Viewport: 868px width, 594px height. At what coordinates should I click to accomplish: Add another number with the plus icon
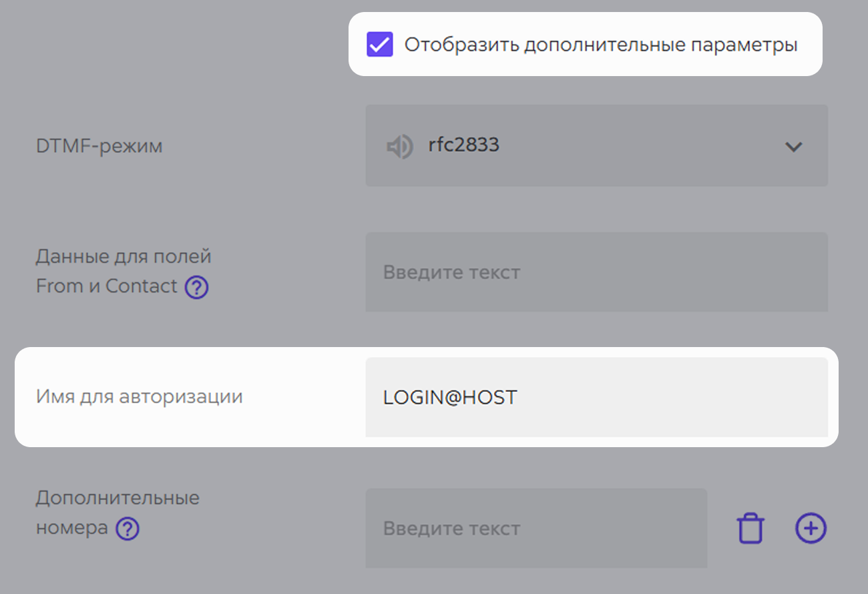pos(811,529)
